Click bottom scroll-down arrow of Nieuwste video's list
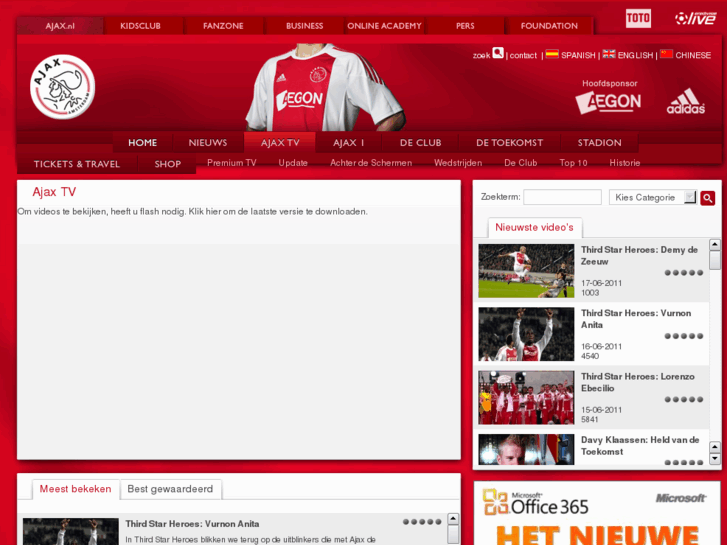 point(715,459)
